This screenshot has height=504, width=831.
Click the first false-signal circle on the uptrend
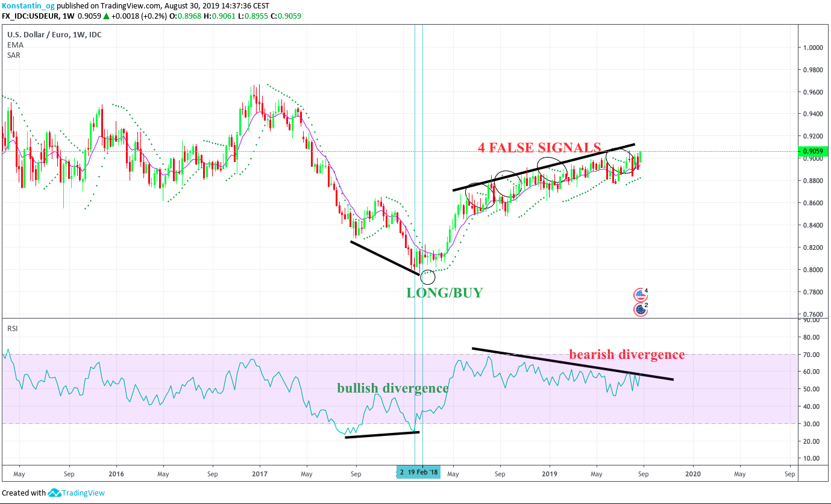(x=480, y=196)
